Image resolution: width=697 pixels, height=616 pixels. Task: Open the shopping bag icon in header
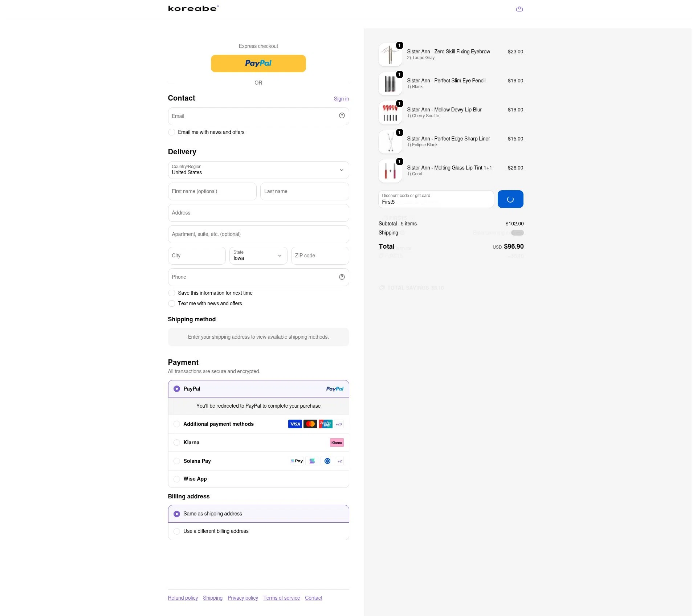click(x=519, y=9)
